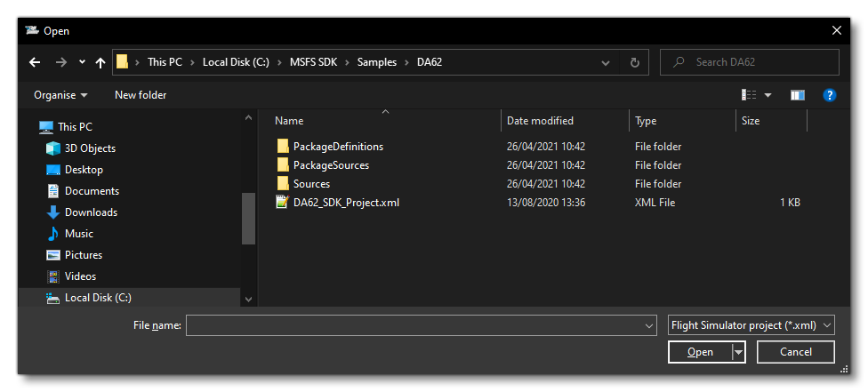The image size is (868, 392).
Task: Click the New folder button
Action: click(141, 95)
